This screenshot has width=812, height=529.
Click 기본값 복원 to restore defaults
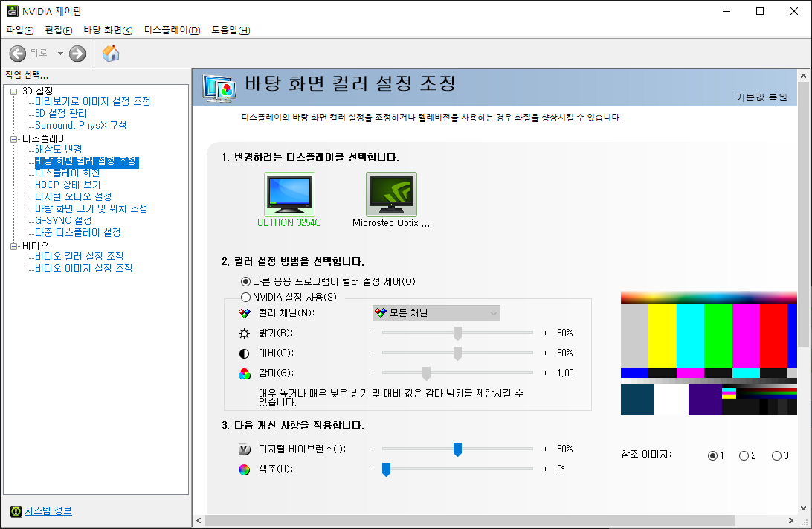tap(761, 97)
